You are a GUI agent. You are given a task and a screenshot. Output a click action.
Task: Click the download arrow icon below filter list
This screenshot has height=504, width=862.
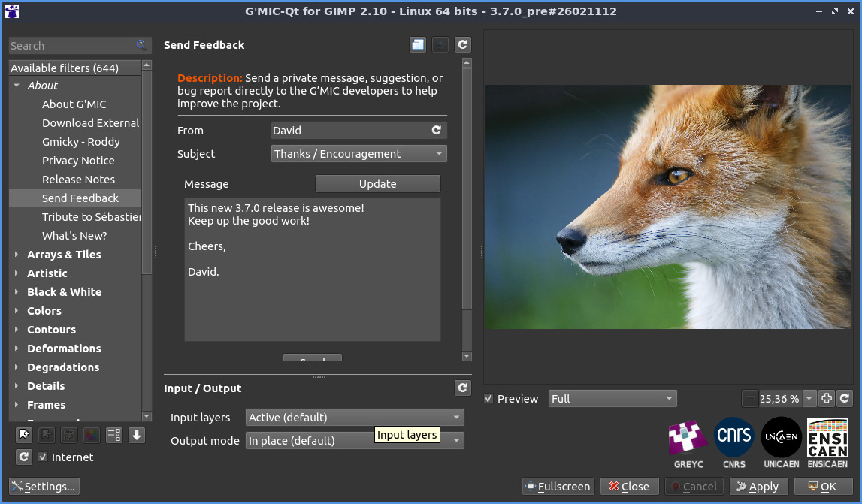(136, 434)
